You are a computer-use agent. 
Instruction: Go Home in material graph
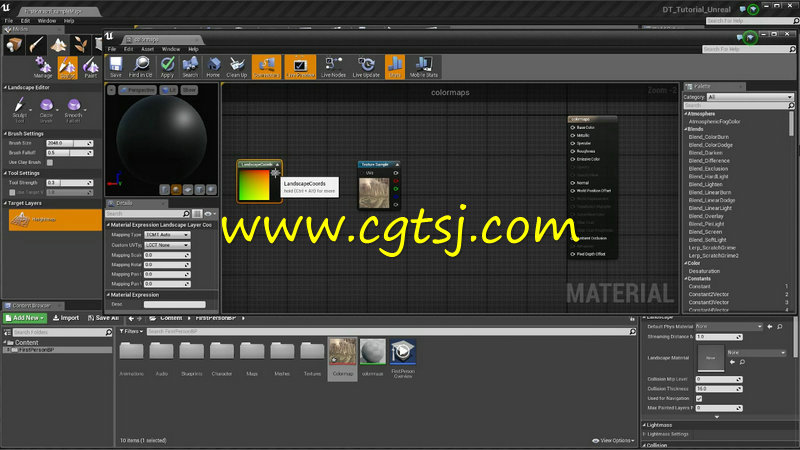213,67
